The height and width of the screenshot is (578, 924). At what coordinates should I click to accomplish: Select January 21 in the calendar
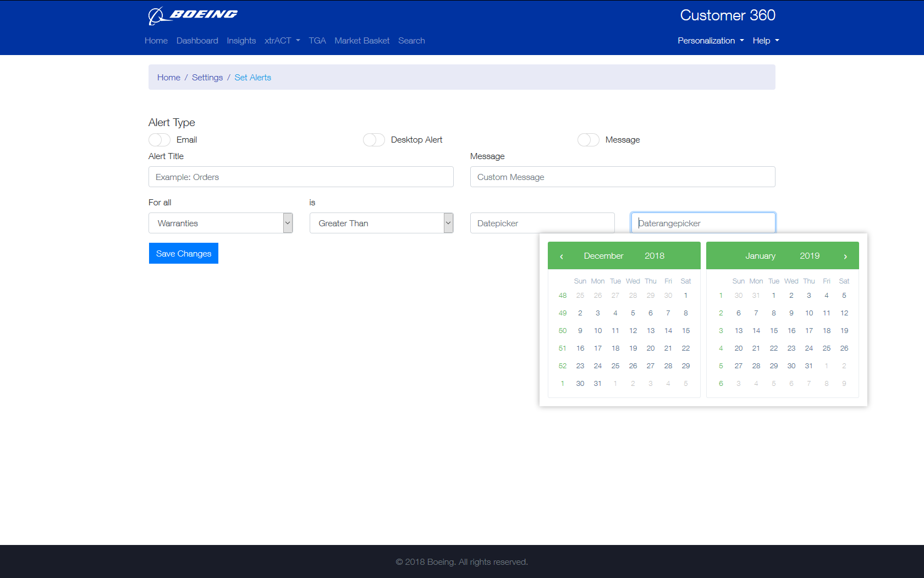[x=756, y=348]
